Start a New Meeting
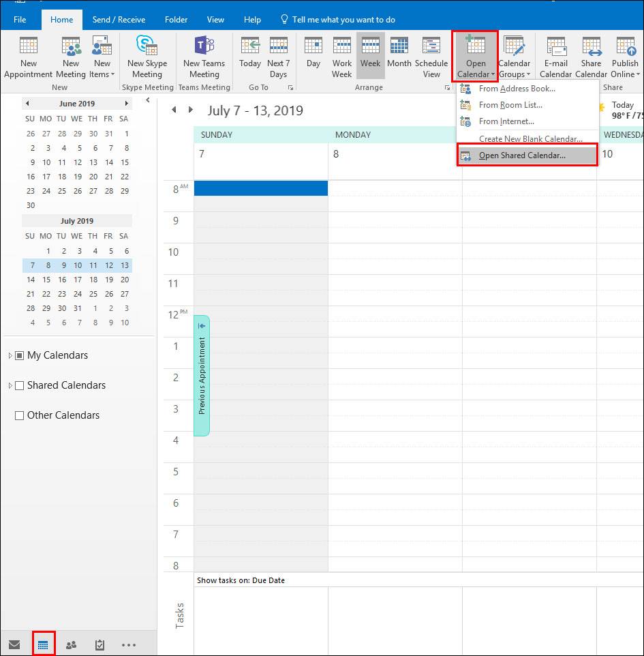The height and width of the screenshot is (656, 644). pos(70,57)
